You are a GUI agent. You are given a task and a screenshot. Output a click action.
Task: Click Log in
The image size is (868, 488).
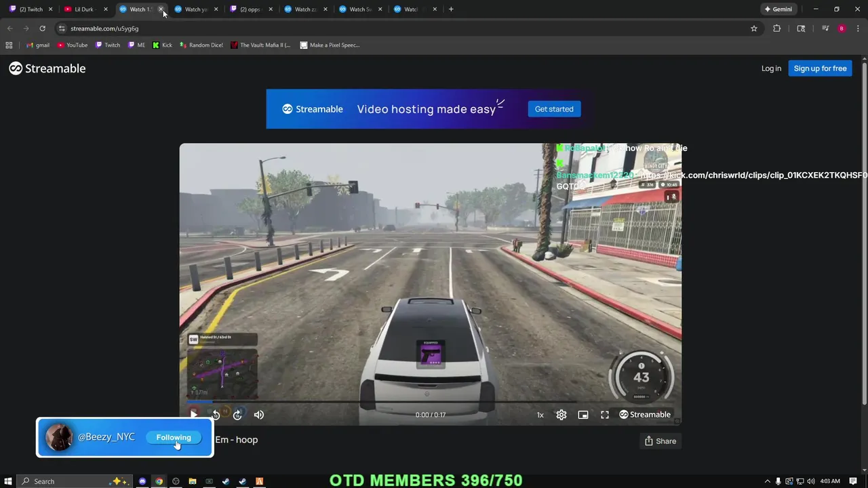tap(771, 68)
